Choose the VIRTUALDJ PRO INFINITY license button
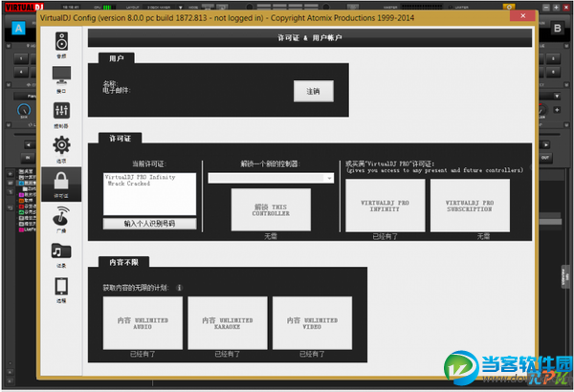Image resolution: width=574 pixels, height=392 pixels. click(386, 206)
